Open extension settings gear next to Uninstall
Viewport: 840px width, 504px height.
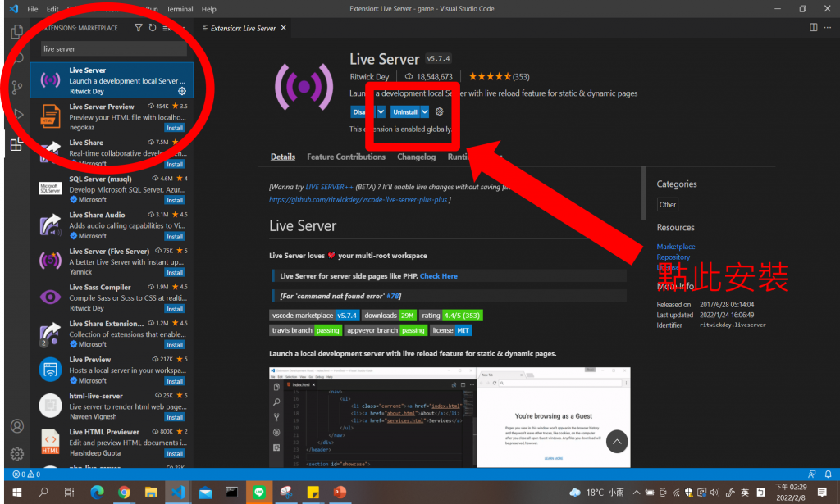(x=440, y=111)
